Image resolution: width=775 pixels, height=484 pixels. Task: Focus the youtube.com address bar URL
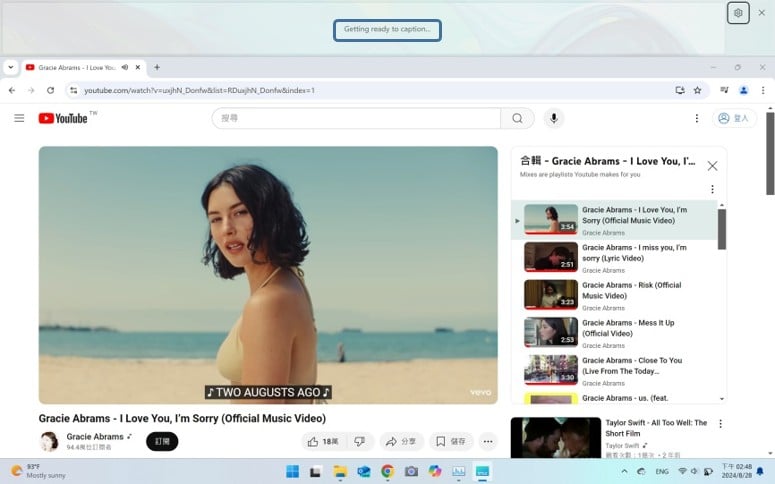pyautogui.click(x=199, y=90)
